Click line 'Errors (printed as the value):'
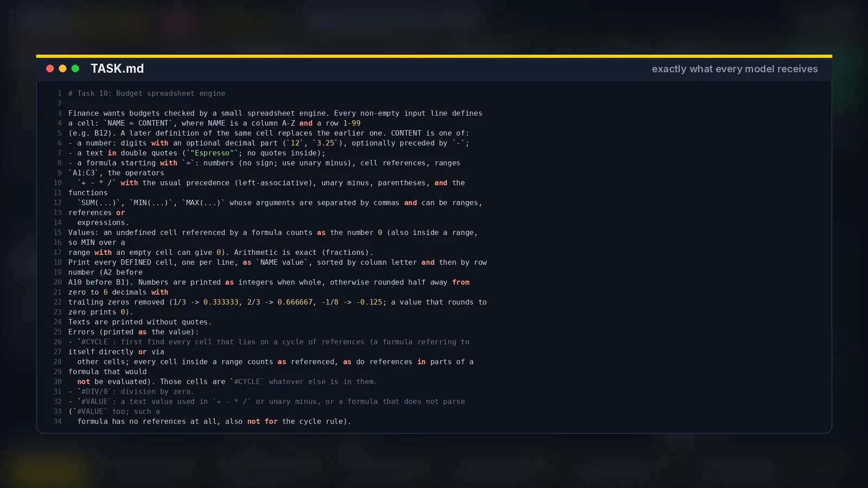This screenshot has width=868, height=488. (x=133, y=332)
